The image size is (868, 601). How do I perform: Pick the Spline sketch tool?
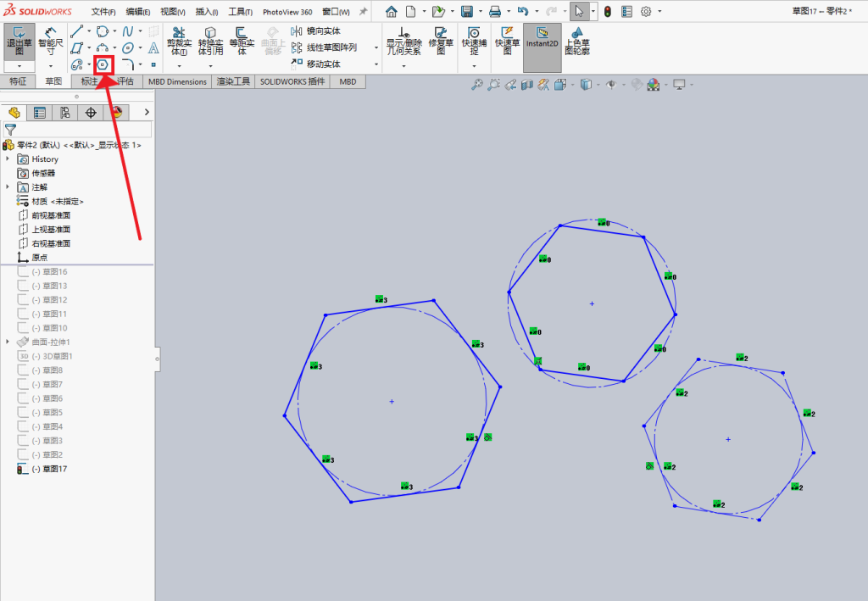pyautogui.click(x=128, y=31)
